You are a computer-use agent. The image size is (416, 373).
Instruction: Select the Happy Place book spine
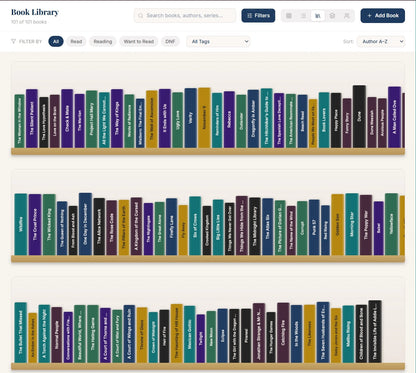point(336,120)
